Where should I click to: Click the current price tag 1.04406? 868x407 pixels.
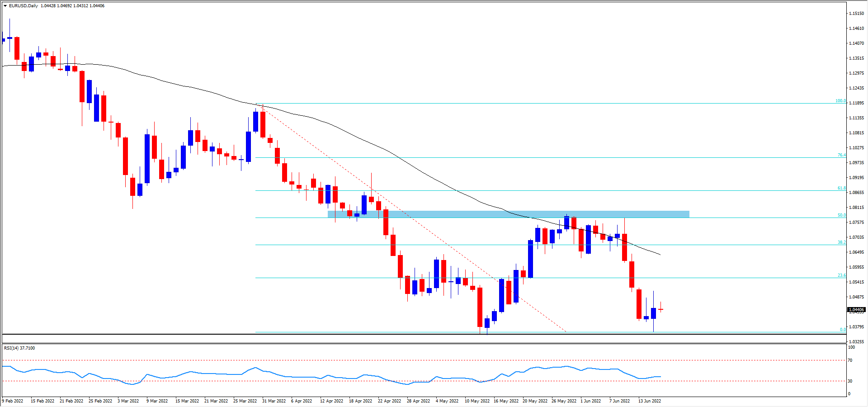(x=856, y=310)
